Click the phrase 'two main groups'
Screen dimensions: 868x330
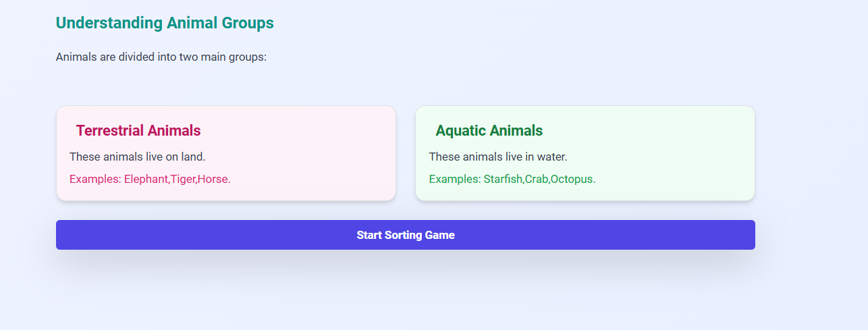pos(222,57)
